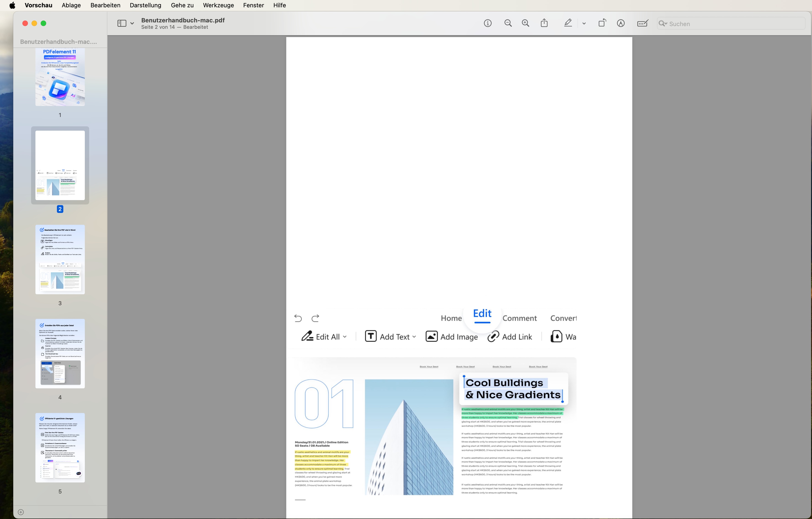Click the yellow highlighted paragraph
Screen dimensions: 812x519
tap(322, 460)
